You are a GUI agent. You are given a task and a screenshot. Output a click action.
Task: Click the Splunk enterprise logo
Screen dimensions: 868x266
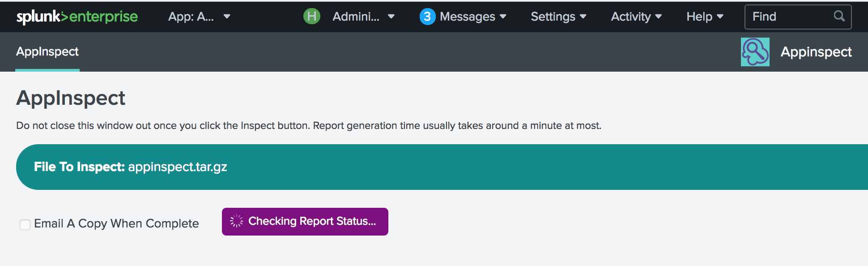(x=77, y=17)
